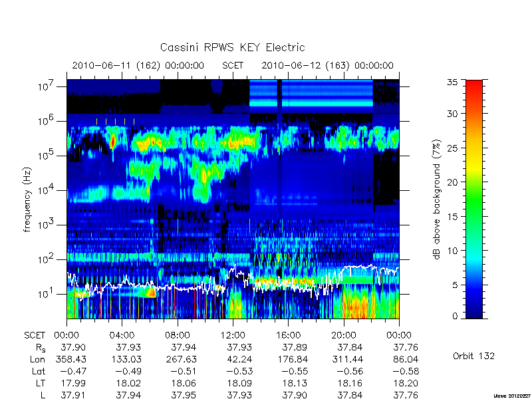Image resolution: width=532 pixels, height=399 pixels.
Task: Click the Lon value 267.63
Action: click(x=181, y=359)
